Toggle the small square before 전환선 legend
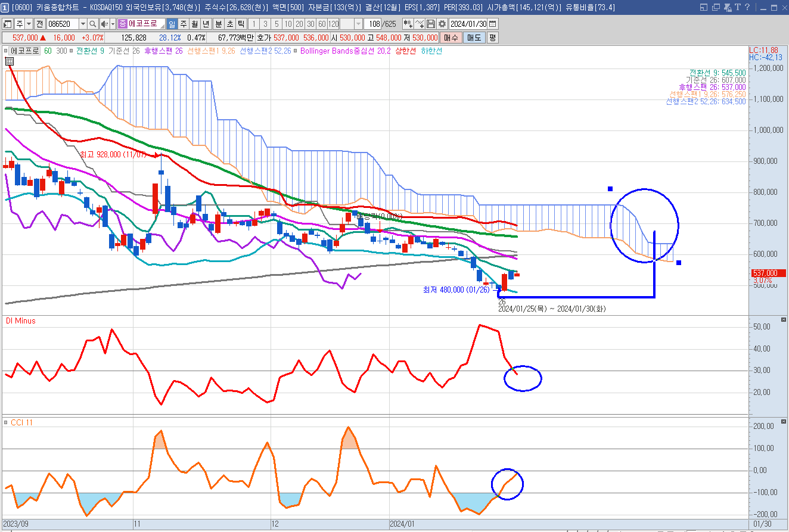789x532 pixels. 73,51
